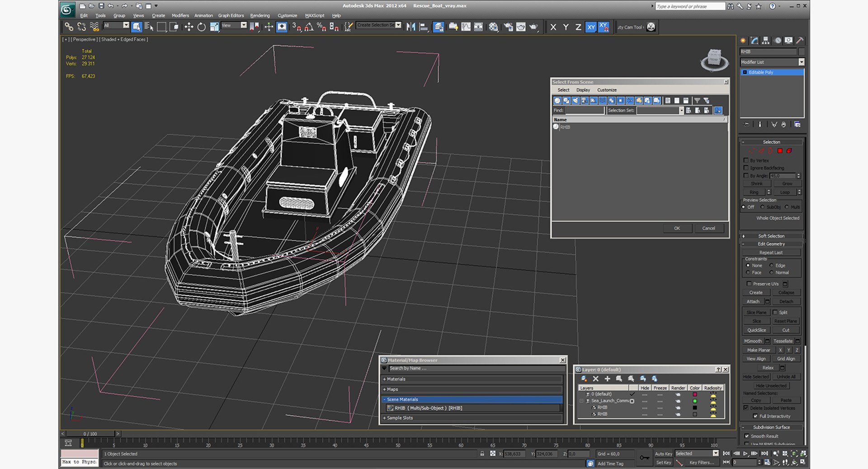Expand Materials group in Material Browser
This screenshot has width=868, height=469.
(472, 379)
